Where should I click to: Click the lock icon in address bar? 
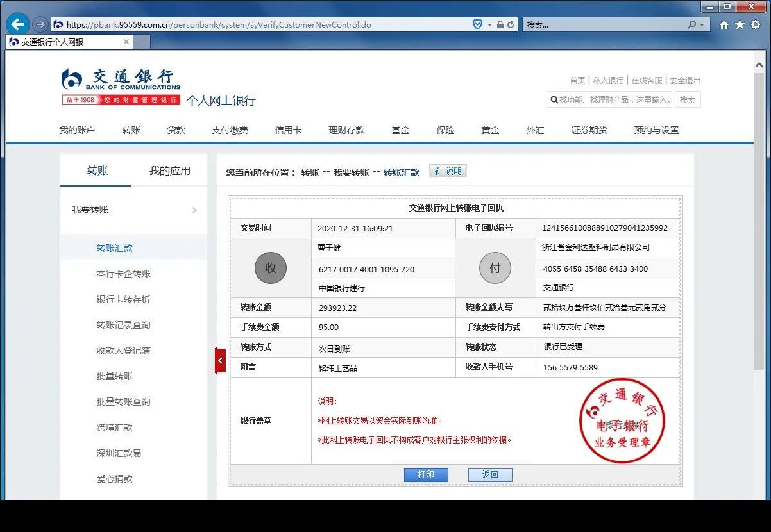click(500, 25)
